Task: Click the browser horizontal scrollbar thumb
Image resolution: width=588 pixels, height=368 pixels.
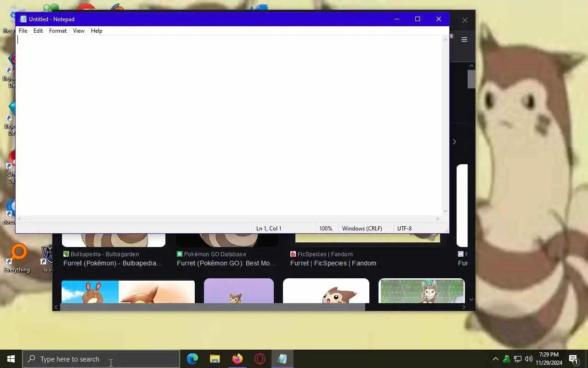Action: pyautogui.click(x=213, y=307)
